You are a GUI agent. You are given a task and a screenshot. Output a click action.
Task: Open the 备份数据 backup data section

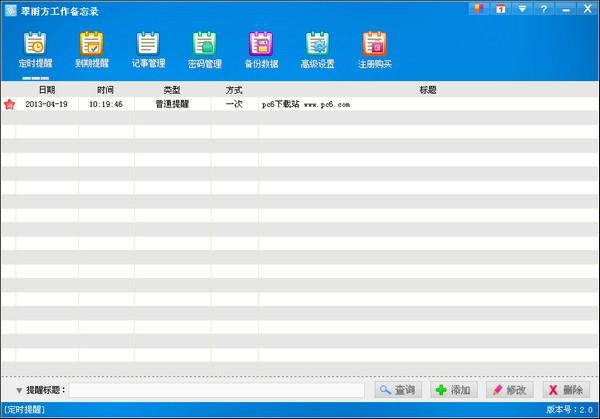pos(261,50)
